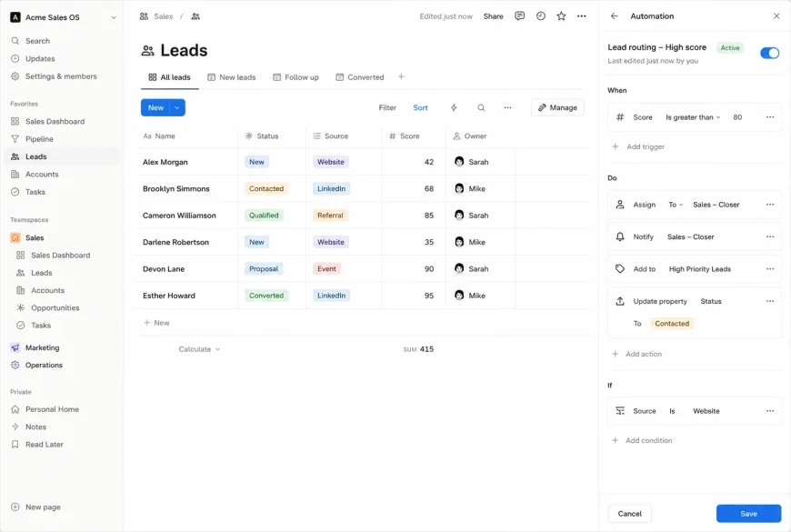Open the Is greater than operator dropdown
The image size is (791, 532).
coord(693,117)
